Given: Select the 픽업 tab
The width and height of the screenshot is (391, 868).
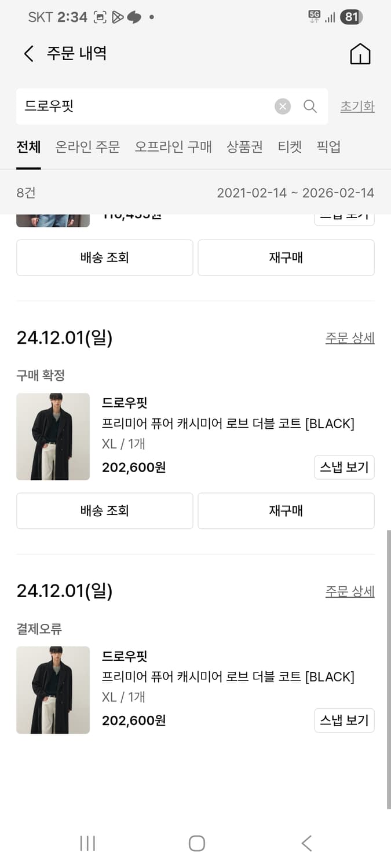Looking at the screenshot, I should (x=328, y=146).
